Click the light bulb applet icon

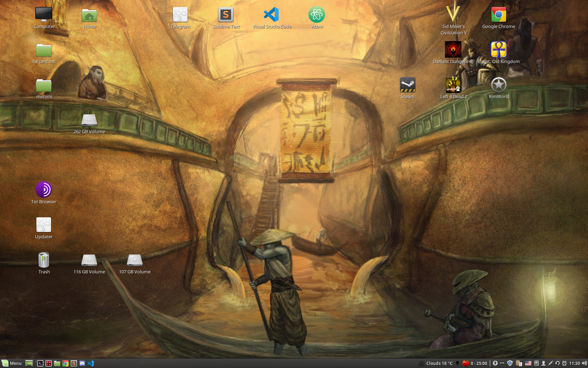pyautogui.click(x=457, y=363)
